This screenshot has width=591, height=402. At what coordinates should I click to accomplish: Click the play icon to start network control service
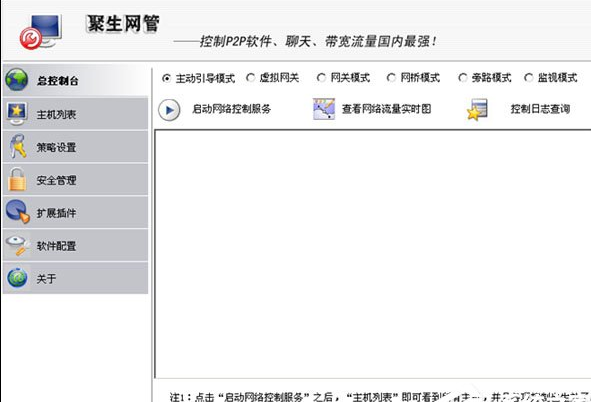(169, 110)
